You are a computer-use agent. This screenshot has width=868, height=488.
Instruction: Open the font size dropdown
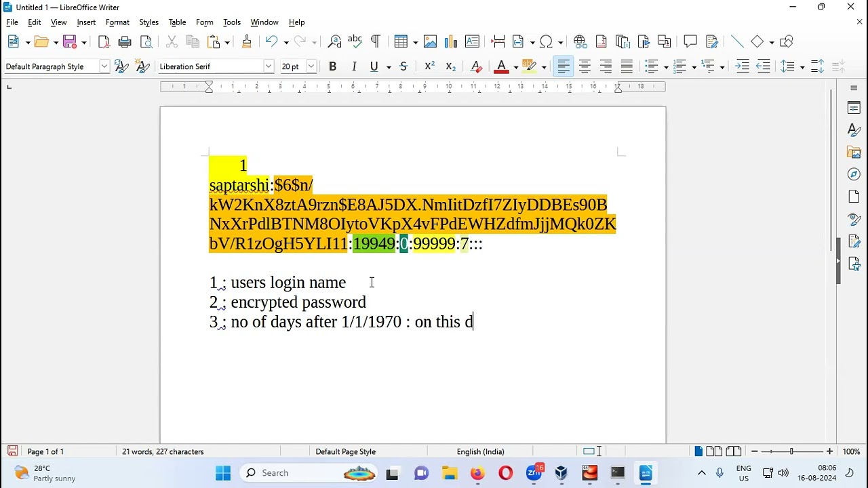[x=311, y=66]
